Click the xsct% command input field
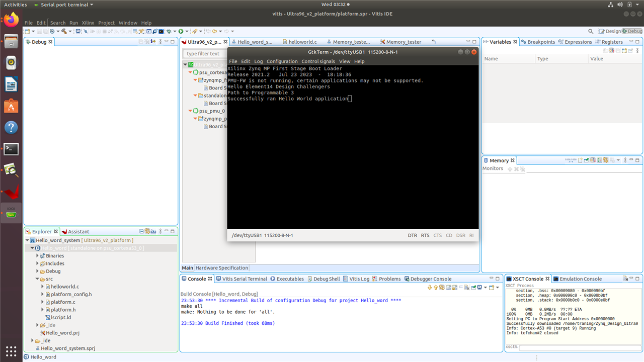This screenshot has width=644, height=362. click(x=581, y=347)
